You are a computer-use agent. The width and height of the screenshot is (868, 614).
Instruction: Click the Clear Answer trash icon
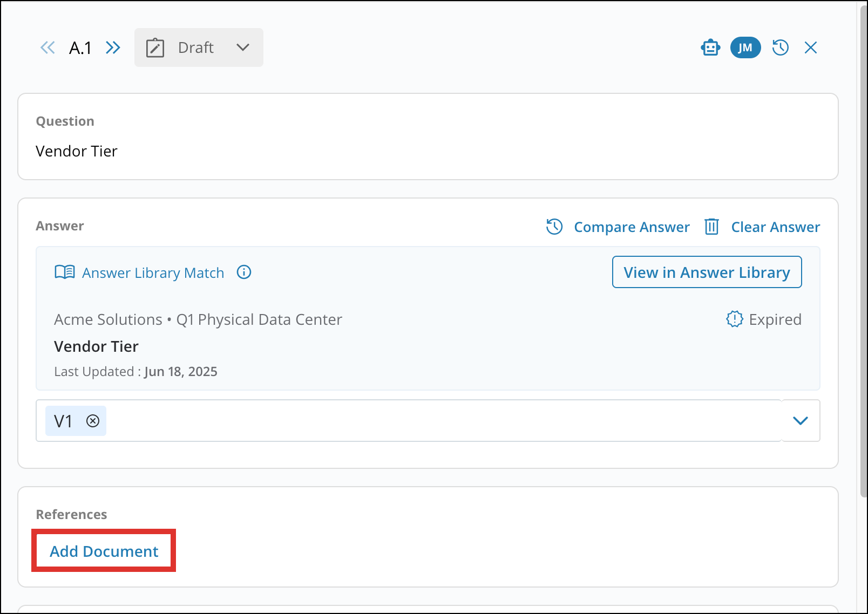point(711,227)
